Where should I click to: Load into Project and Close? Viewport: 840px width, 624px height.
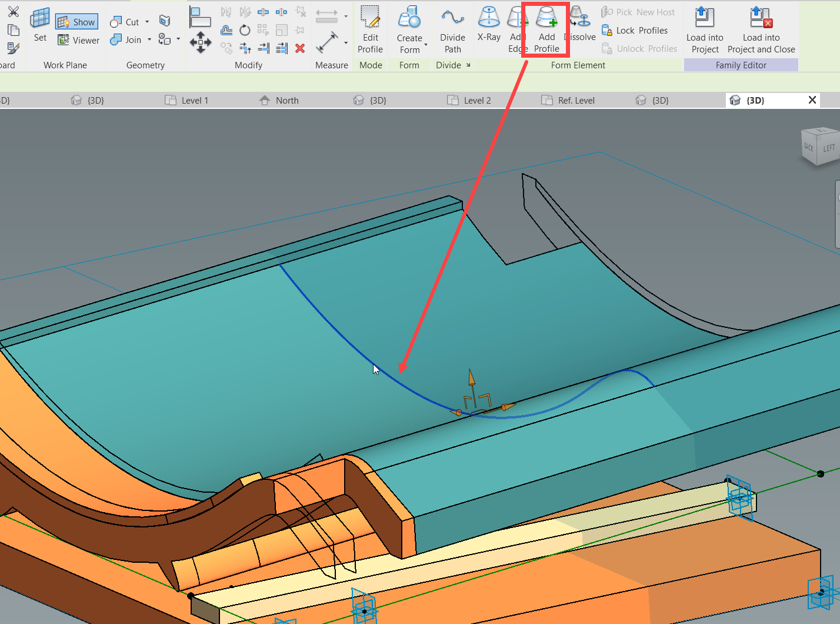pyautogui.click(x=761, y=28)
